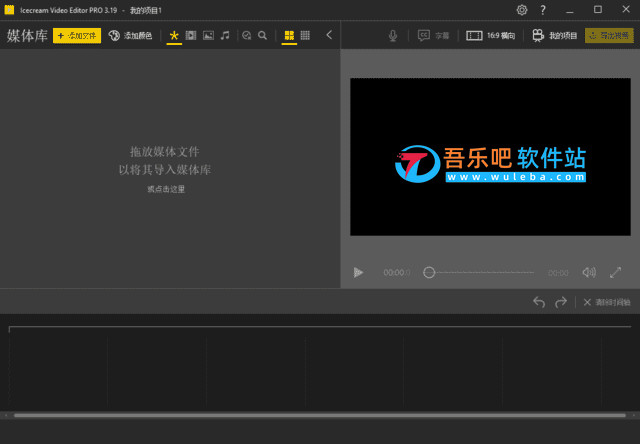Image resolution: width=640 pixels, height=444 pixels.
Task: Open the recent files clock icon
Action: 246,36
